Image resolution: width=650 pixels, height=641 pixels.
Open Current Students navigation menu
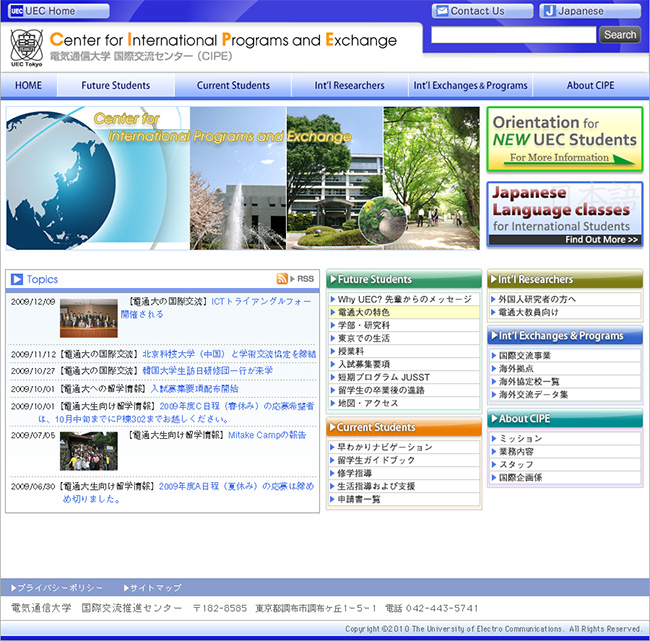(233, 85)
